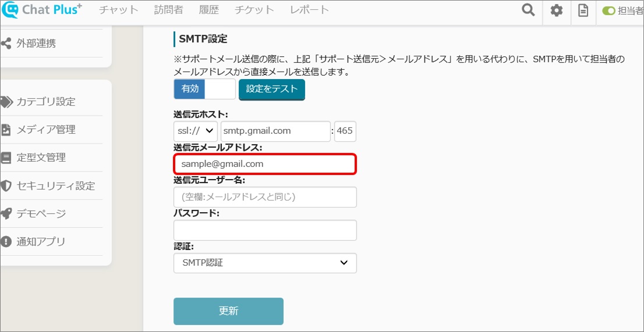Image resolution: width=644 pixels, height=332 pixels.
Task: Click the 認証: label
Action: tap(183, 247)
